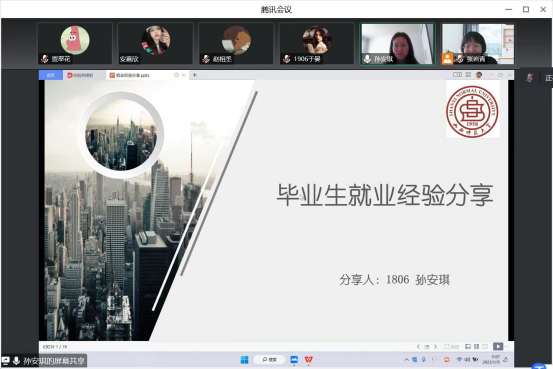553x369 pixels.
Task: Open a new tab with plus button
Action: click(194, 75)
